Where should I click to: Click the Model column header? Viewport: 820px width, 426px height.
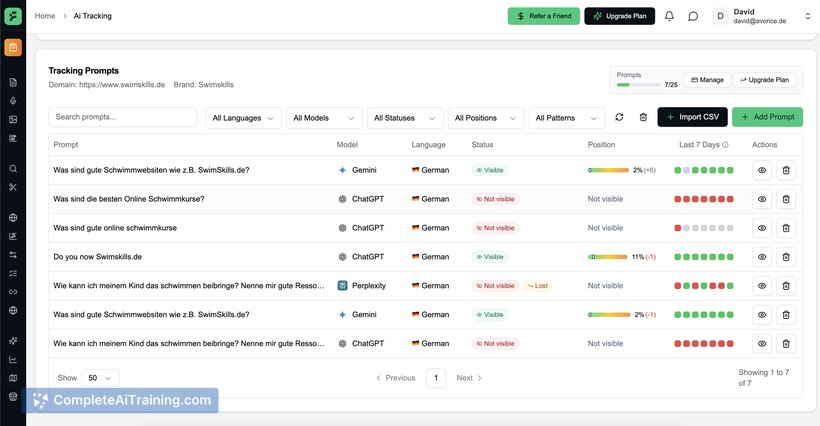click(347, 145)
